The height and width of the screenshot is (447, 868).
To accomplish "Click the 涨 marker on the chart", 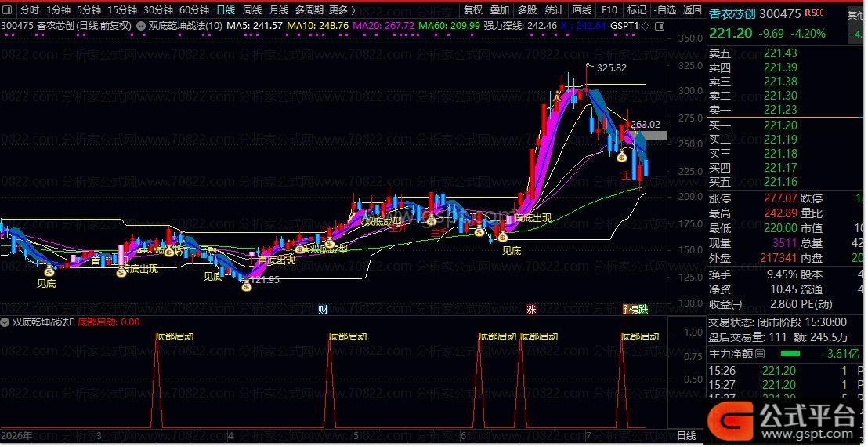I will [x=531, y=310].
